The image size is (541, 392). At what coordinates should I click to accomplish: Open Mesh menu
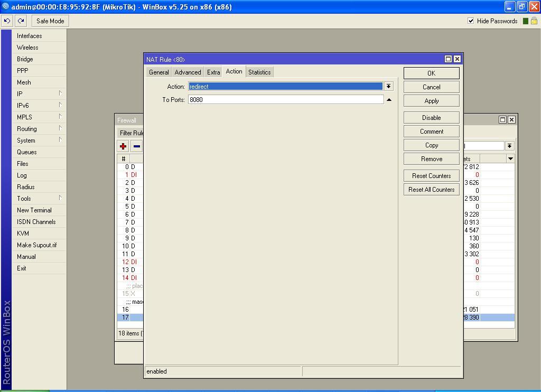[x=39, y=82]
